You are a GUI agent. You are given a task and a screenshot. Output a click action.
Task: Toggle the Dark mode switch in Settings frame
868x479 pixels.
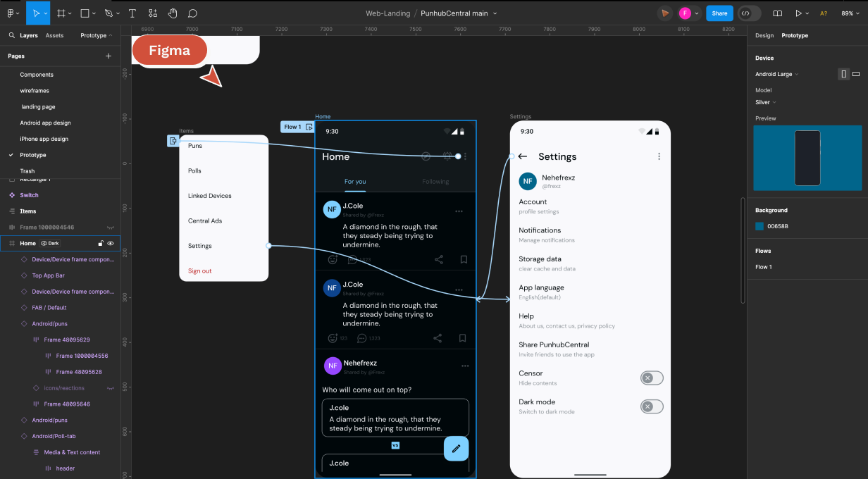click(652, 406)
